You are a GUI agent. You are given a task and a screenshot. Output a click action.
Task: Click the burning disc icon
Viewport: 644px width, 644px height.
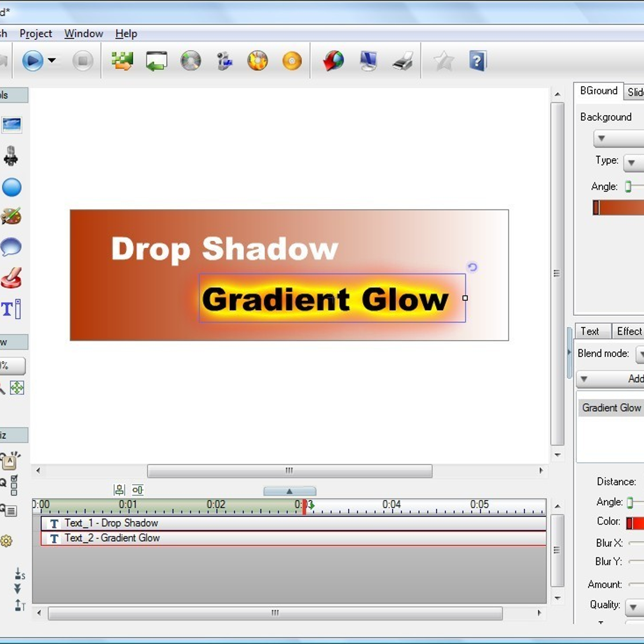pos(258,61)
